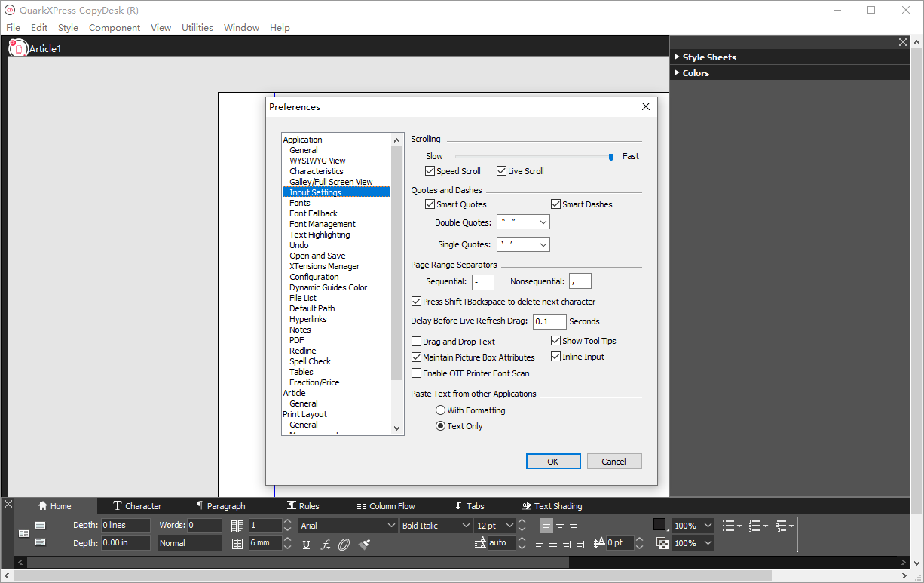Click the Article1 document icon

pyautogui.click(x=18, y=48)
